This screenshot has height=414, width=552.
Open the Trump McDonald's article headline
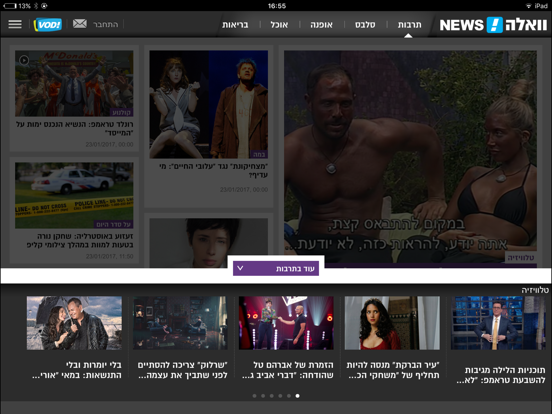point(75,128)
